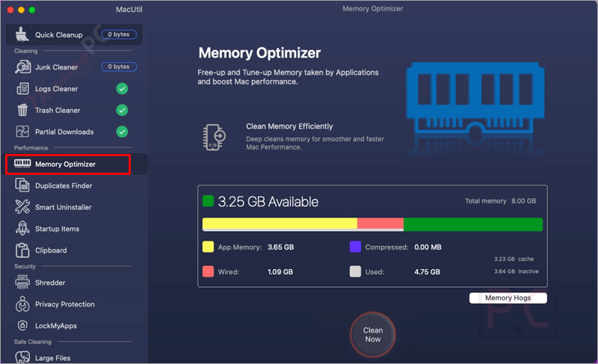Click the large 'Memory Optimizer' page heading

coord(259,53)
